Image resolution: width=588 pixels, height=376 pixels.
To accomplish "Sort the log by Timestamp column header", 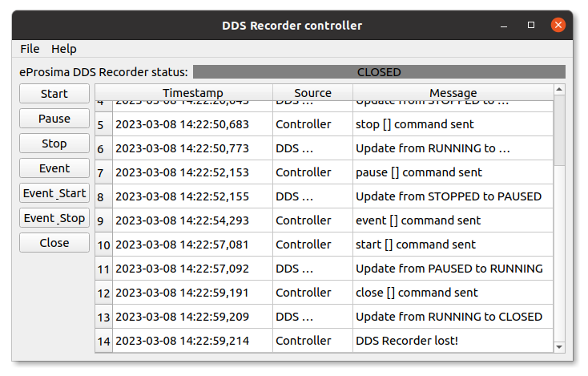I will [192, 92].
